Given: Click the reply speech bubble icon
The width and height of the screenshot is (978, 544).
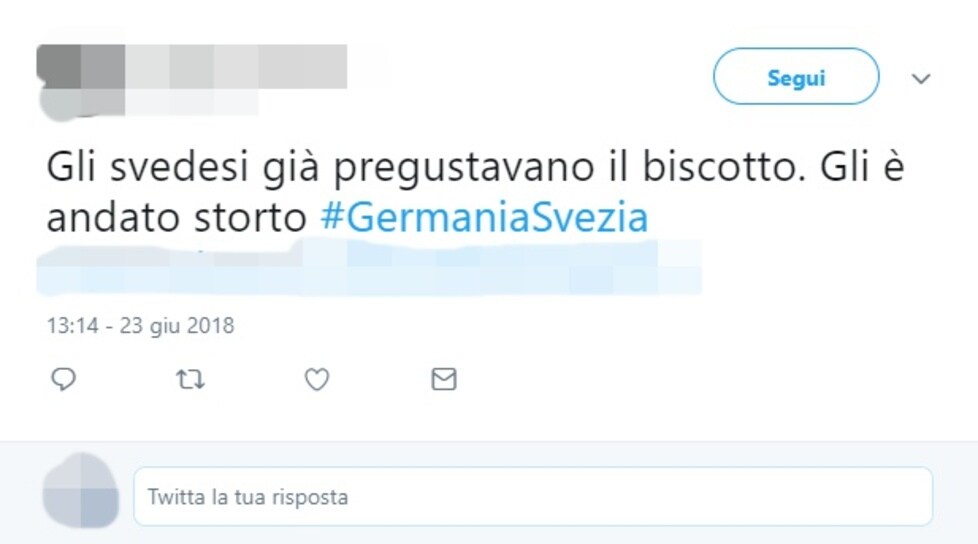Looking at the screenshot, I should click(63, 379).
